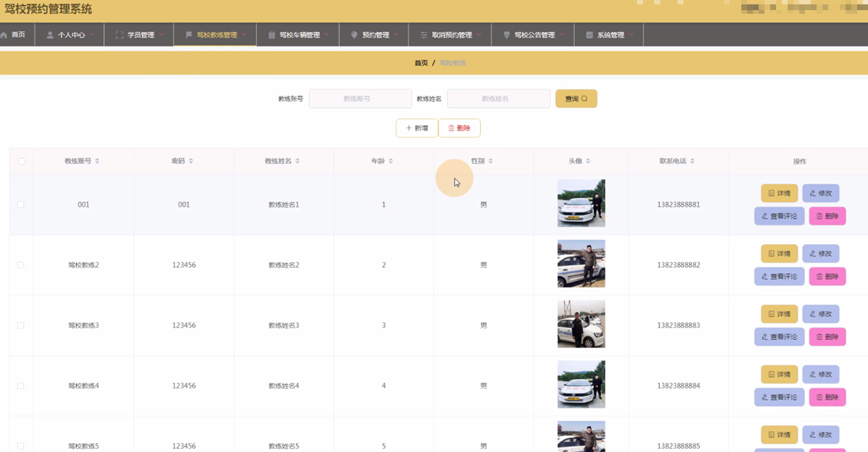The width and height of the screenshot is (868, 452).
Task: Select phone number 13823888884
Action: coord(678,385)
